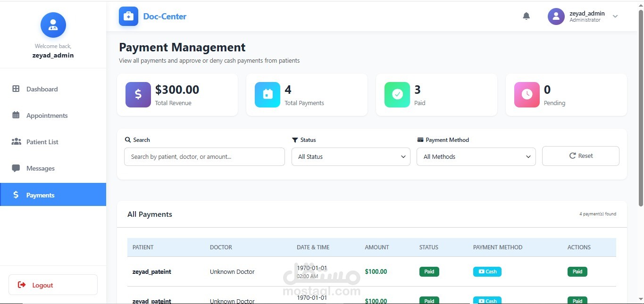Open the notifications bell
This screenshot has width=644, height=304.
coord(527,16)
